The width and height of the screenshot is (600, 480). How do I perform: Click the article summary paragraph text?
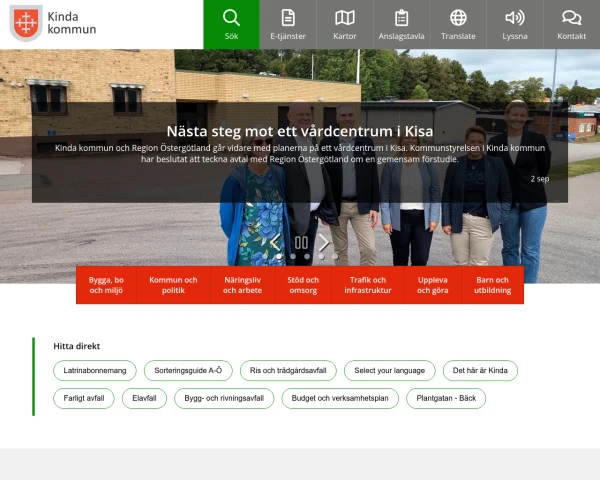click(x=300, y=153)
